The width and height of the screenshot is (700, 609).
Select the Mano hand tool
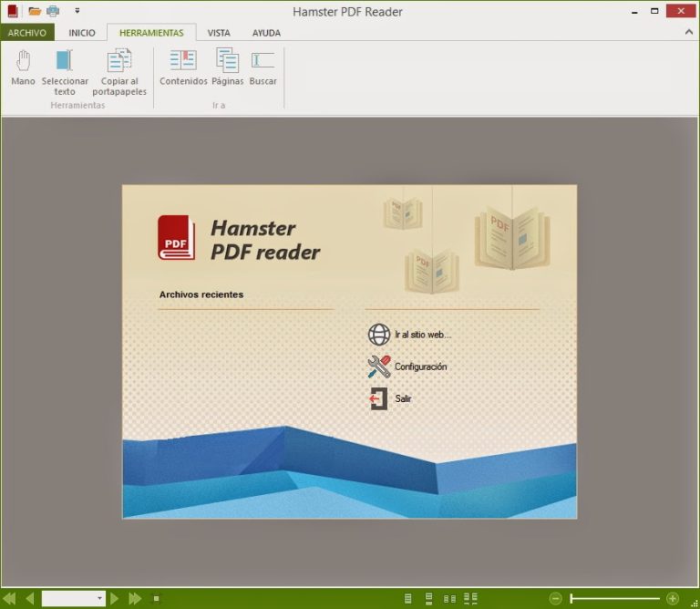click(23, 67)
